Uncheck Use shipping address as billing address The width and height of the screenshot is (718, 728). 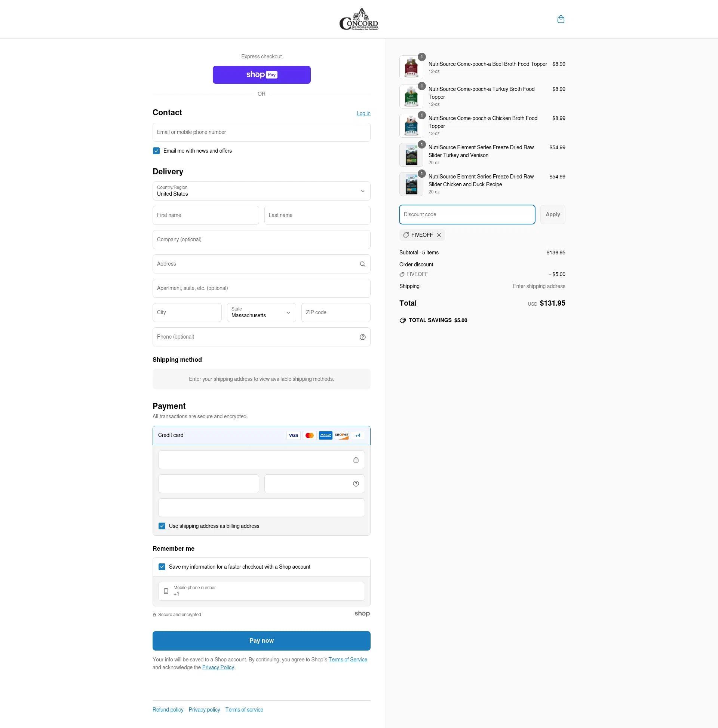162,526
